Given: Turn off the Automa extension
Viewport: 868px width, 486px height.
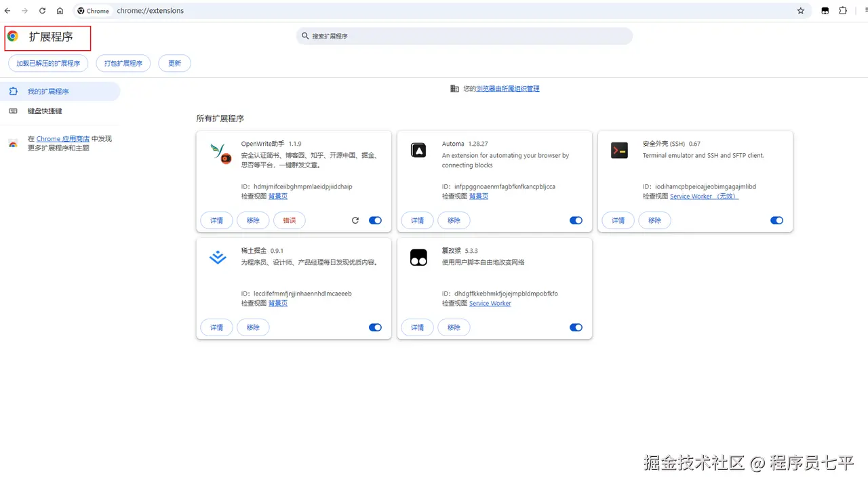Looking at the screenshot, I should 576,220.
